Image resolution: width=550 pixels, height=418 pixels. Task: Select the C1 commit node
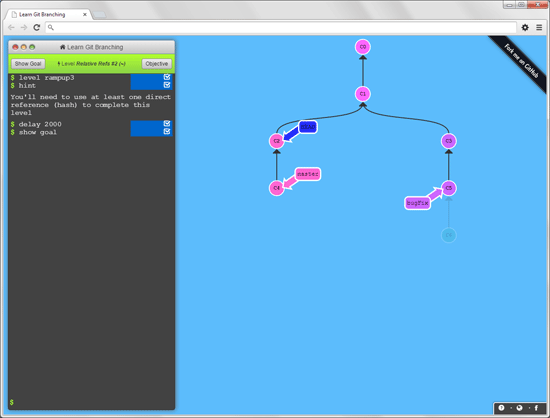click(363, 94)
